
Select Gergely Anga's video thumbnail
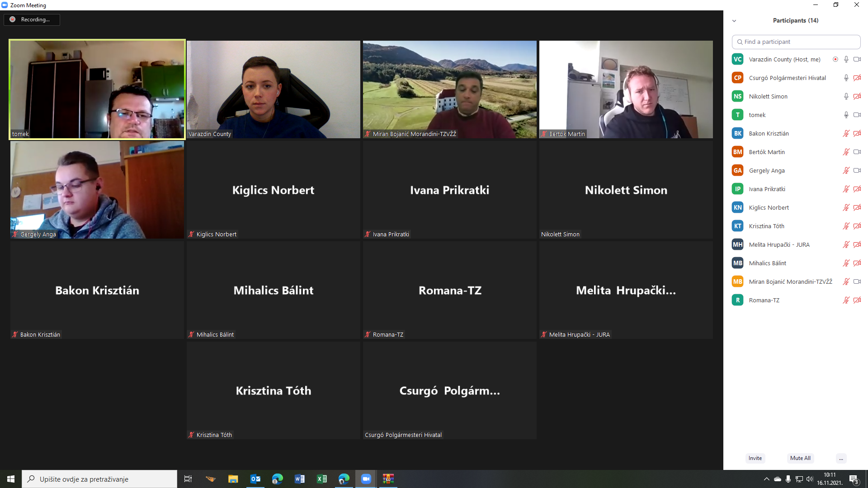tap(97, 190)
